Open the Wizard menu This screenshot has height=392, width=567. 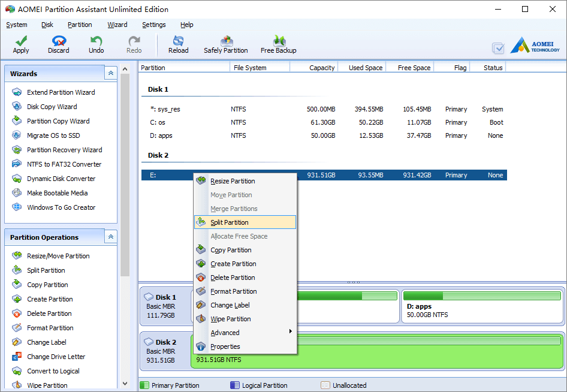click(117, 25)
